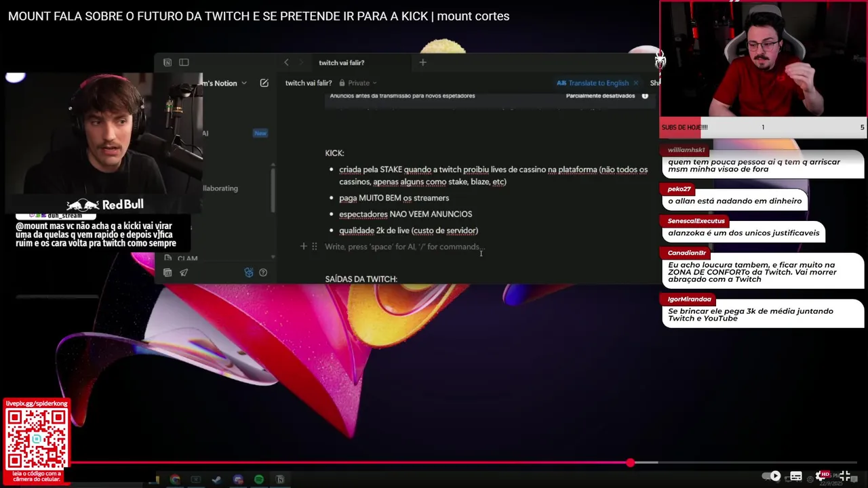Screen dimensions: 868x488
Task: Open the video settings HD gear
Action: 821,476
